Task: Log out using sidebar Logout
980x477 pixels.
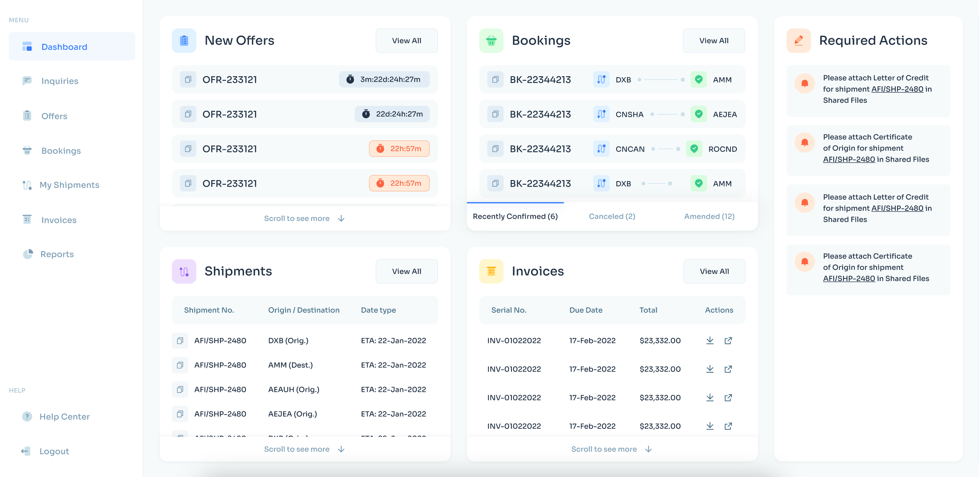Action: pyautogui.click(x=54, y=451)
